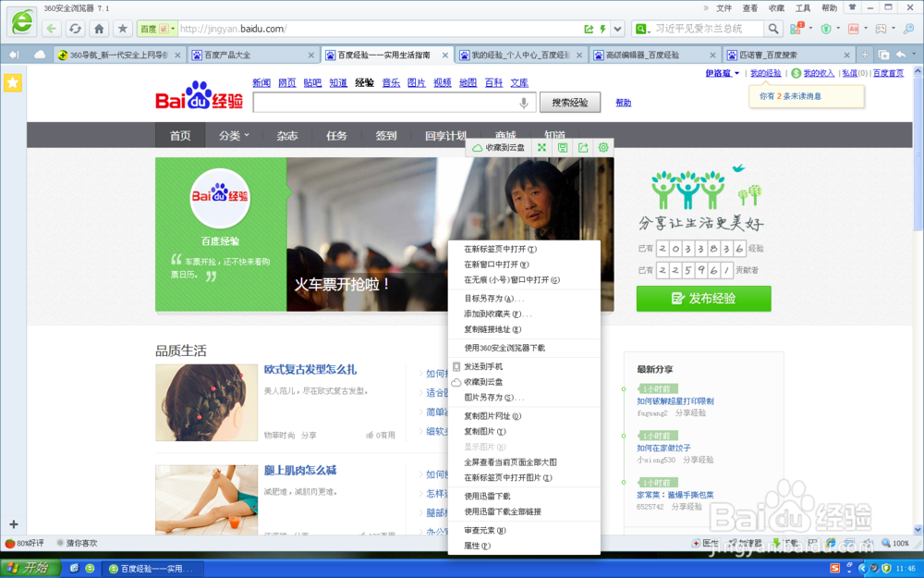Image resolution: width=924 pixels, height=578 pixels.
Task: Open a new tab with plus button
Action: [865, 55]
